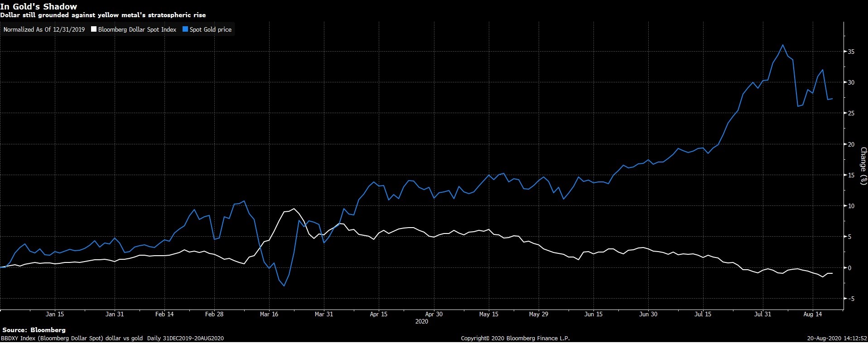The image size is (868, 343).
Task: Click the Jul 31 date on the x-axis
Action: (x=762, y=314)
